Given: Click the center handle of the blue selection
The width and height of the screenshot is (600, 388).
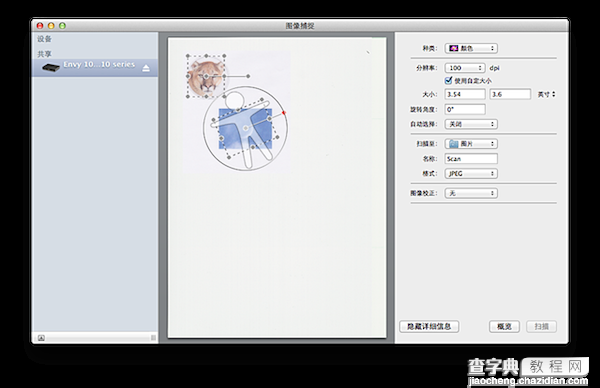Looking at the screenshot, I should pos(245,128).
